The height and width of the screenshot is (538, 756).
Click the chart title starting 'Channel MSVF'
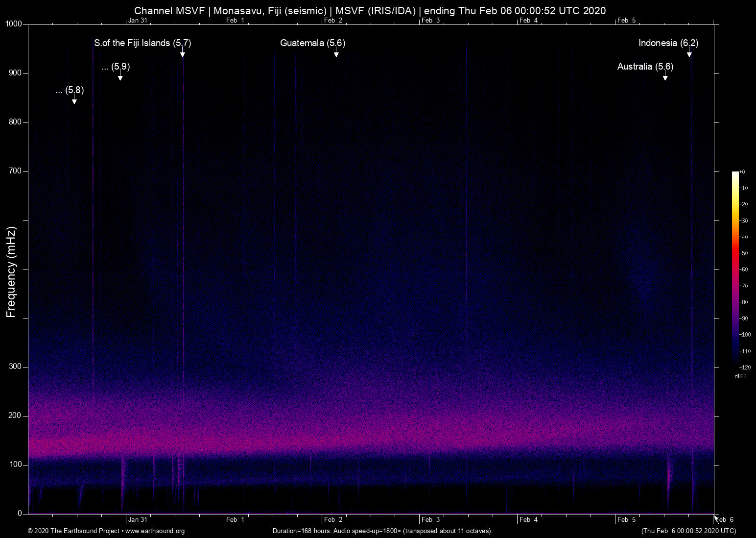[370, 11]
